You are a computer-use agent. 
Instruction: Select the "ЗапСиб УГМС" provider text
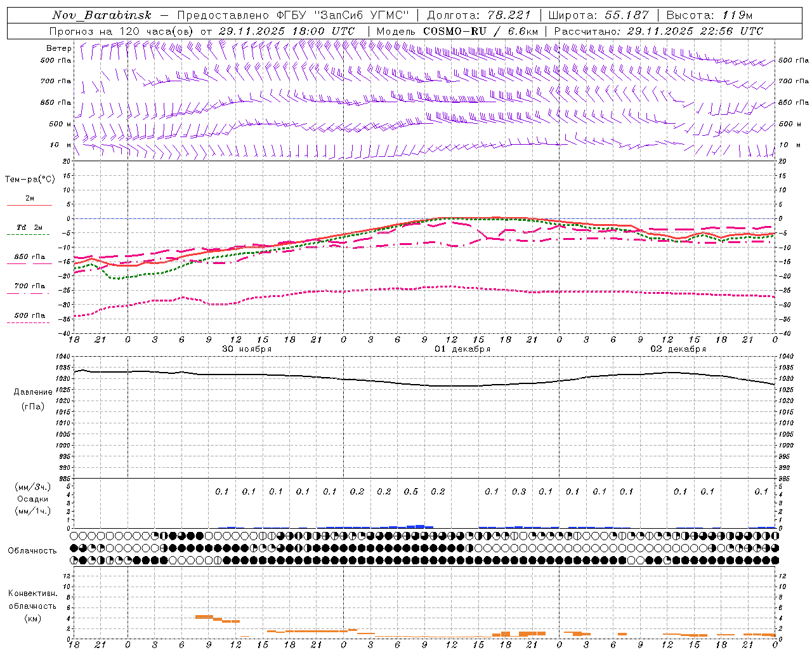[362, 15]
